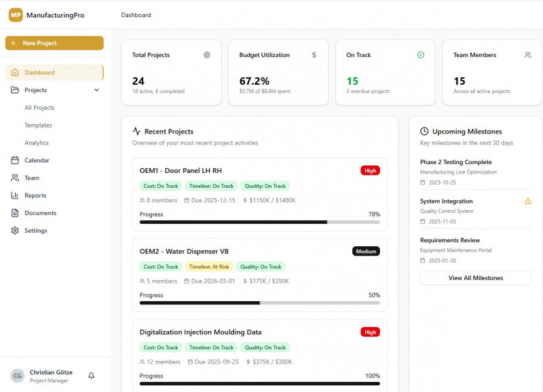Open Analytics under Projects
543x392 pixels.
coord(37,143)
